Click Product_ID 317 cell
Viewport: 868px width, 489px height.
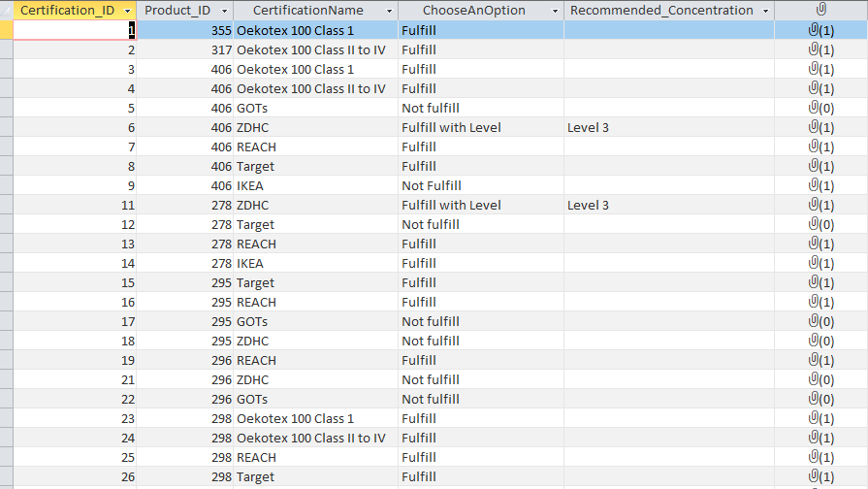pos(185,49)
